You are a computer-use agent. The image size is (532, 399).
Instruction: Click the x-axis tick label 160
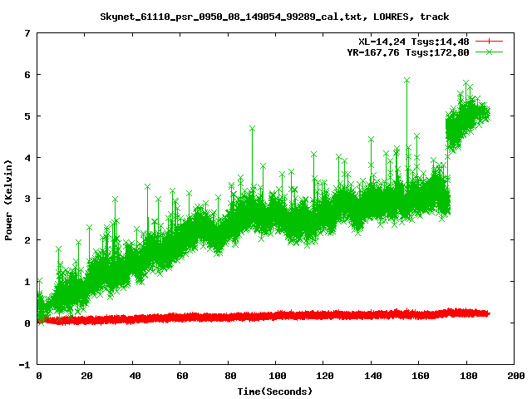[420, 377]
